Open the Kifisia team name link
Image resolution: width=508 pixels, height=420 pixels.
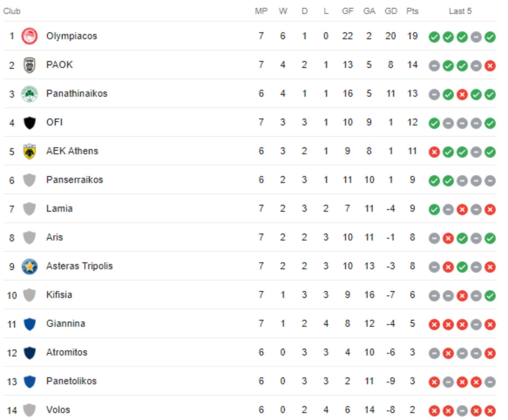pos(59,295)
